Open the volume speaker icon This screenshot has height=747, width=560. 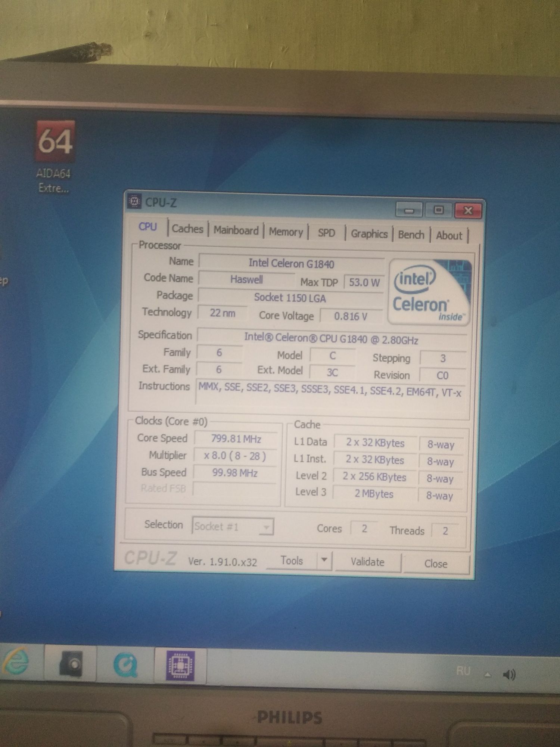[x=509, y=674]
